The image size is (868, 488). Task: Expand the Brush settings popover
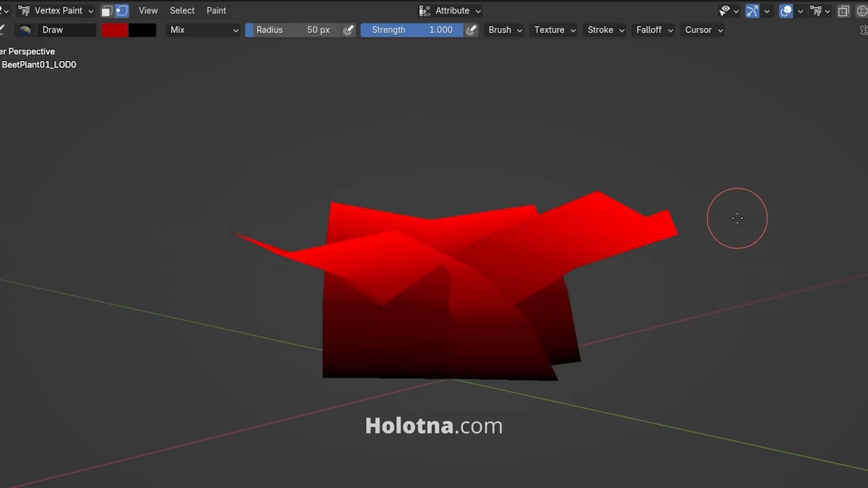click(x=505, y=30)
